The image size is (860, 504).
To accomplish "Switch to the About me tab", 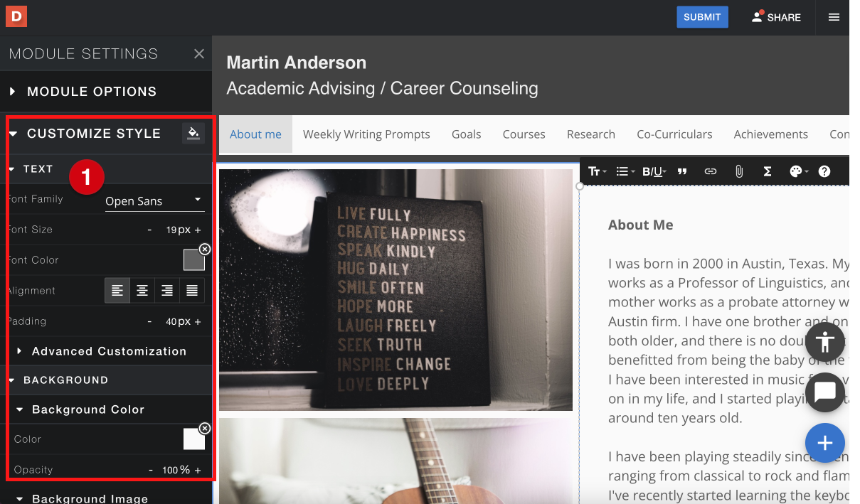I will click(x=255, y=134).
